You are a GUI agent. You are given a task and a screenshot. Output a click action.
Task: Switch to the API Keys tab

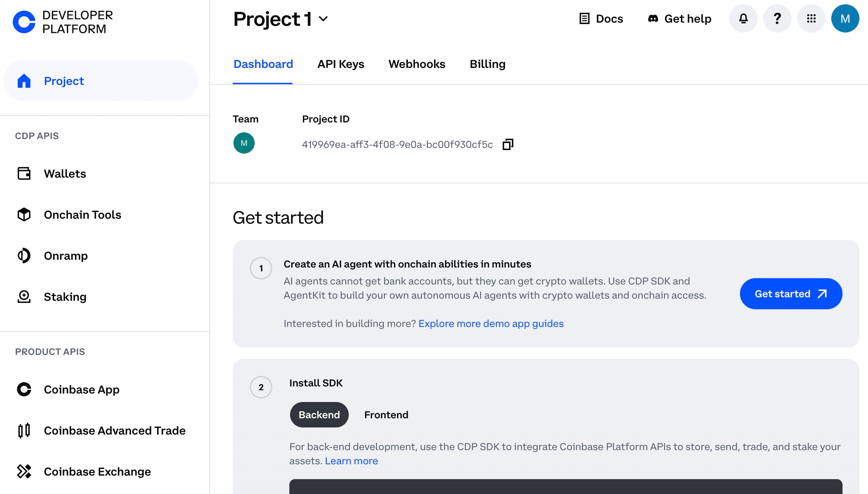tap(341, 64)
